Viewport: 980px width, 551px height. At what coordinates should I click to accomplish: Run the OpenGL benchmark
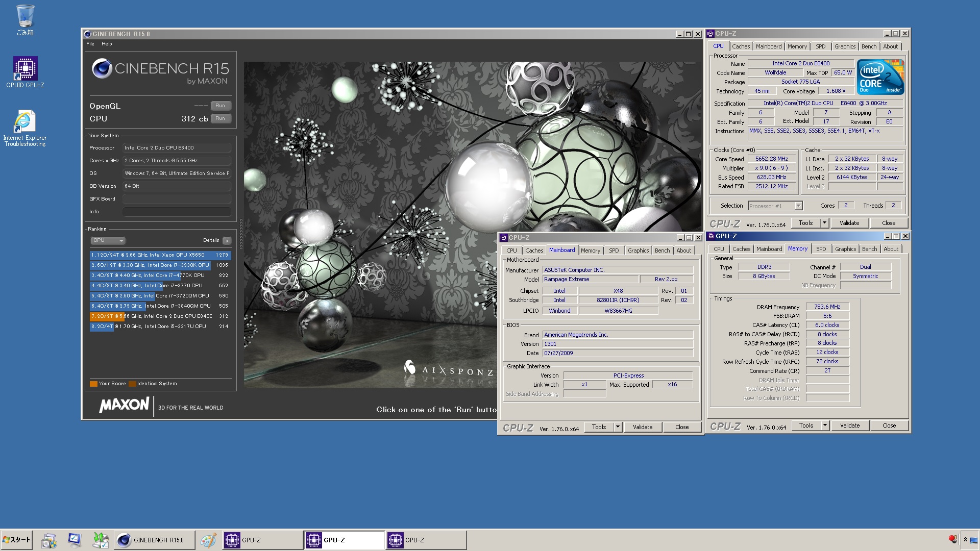coord(220,106)
